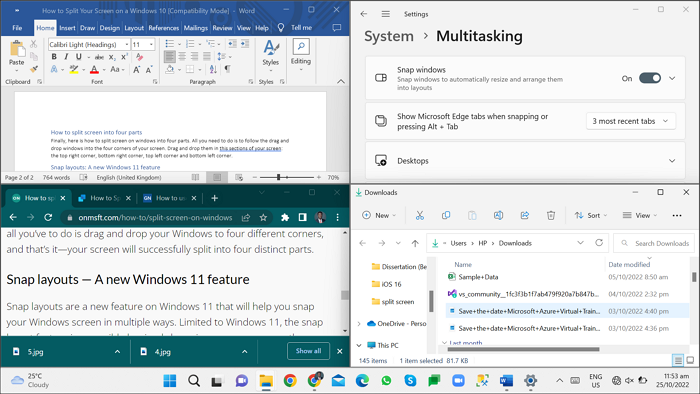Open the Design tab in Word
The image size is (700, 394).
click(109, 28)
